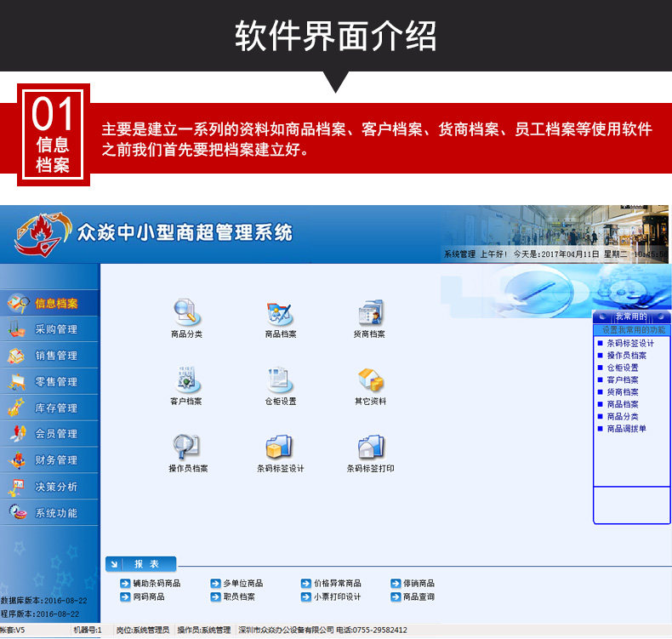The width and height of the screenshot is (672, 639).
Task: Select 库存管理 in the sidebar
Action: pos(49,408)
